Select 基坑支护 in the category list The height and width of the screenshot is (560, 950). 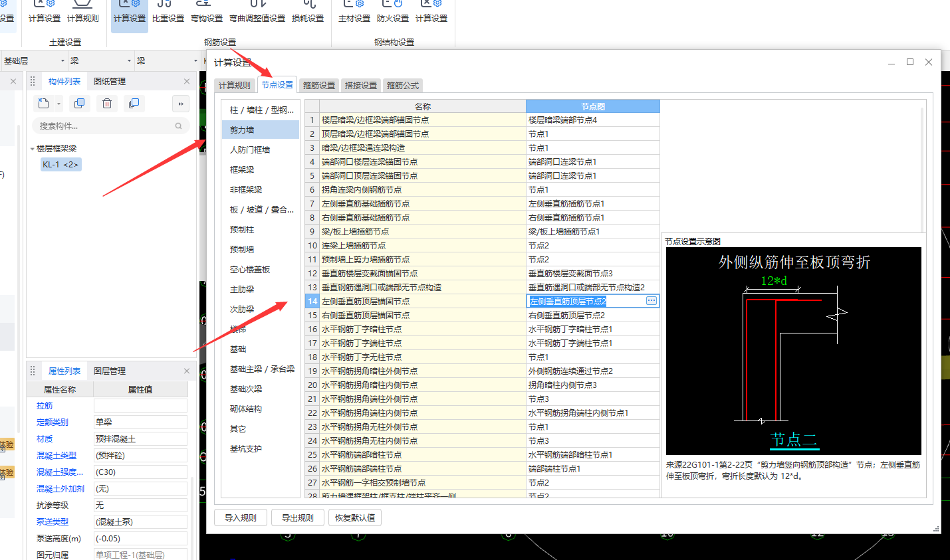(x=261, y=448)
